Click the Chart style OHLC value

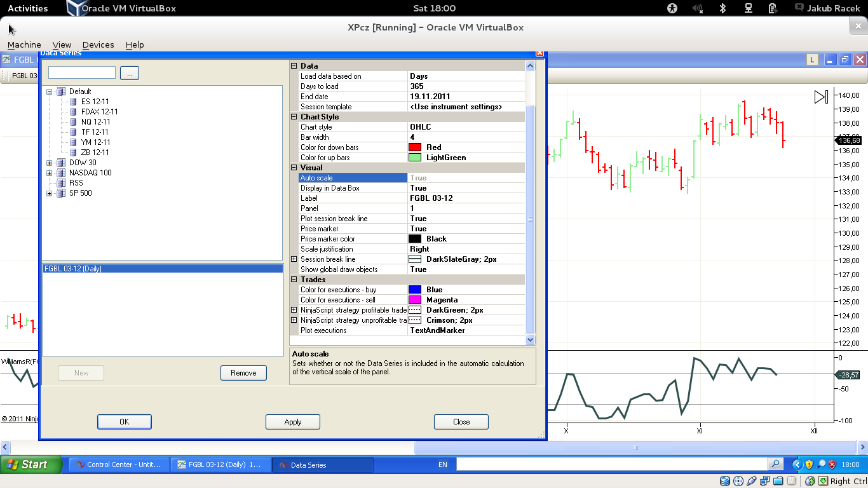[x=466, y=127]
